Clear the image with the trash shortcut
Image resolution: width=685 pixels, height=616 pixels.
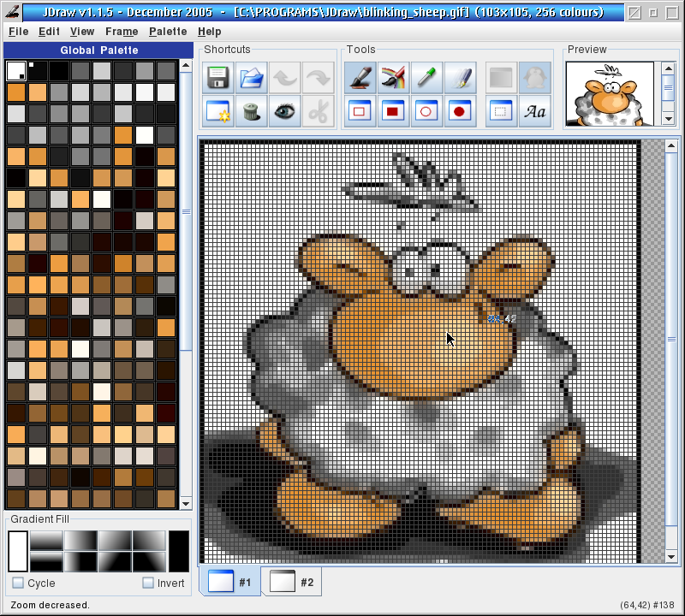tap(250, 111)
